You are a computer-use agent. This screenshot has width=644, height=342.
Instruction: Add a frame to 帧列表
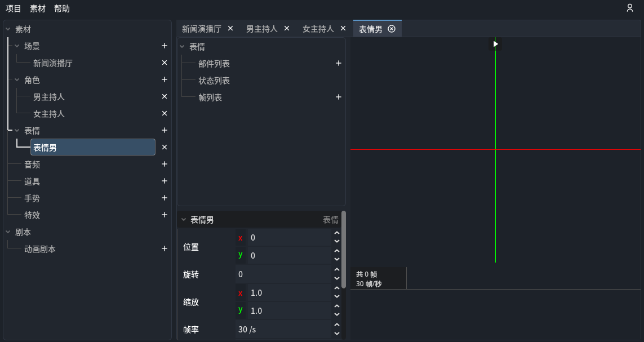(x=339, y=97)
